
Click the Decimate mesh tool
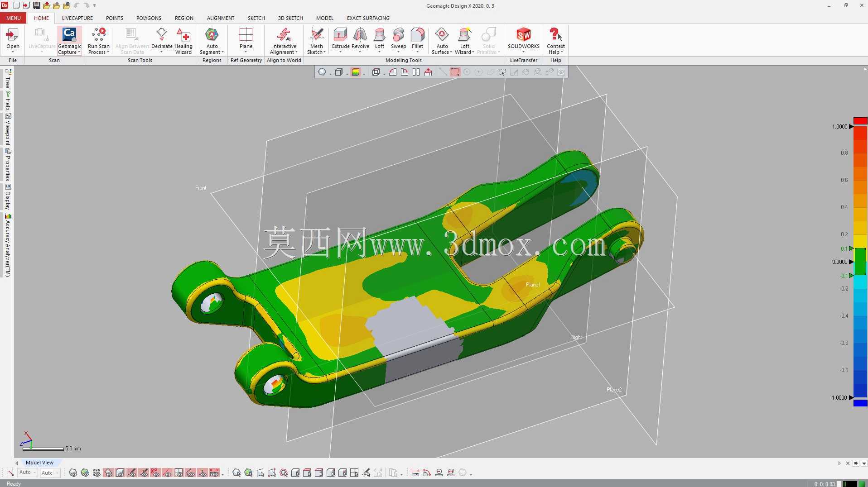pos(162,41)
